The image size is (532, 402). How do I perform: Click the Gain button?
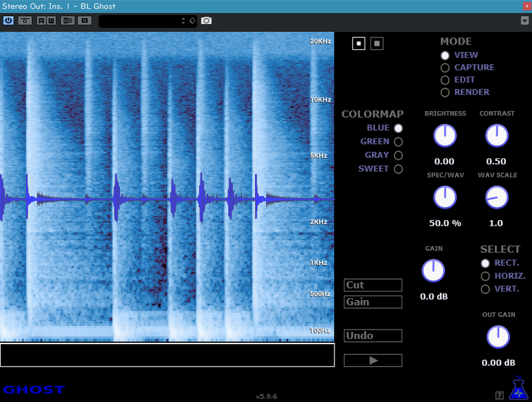[x=373, y=302]
